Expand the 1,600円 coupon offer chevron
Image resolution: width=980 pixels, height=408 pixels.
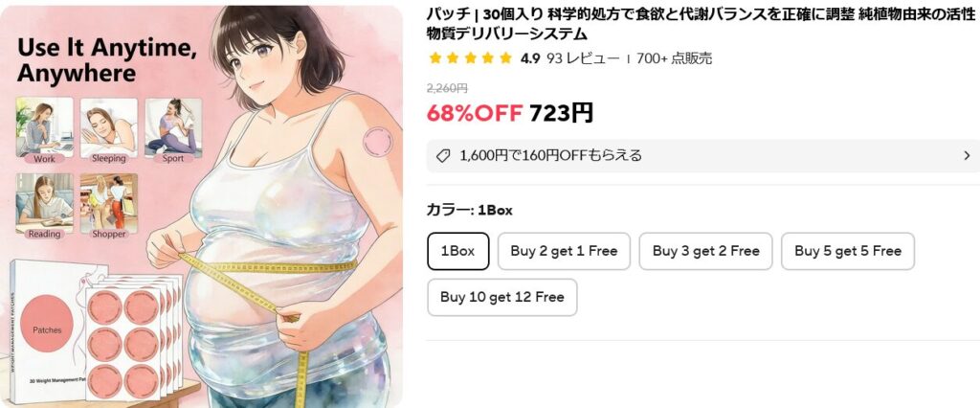tap(967, 156)
